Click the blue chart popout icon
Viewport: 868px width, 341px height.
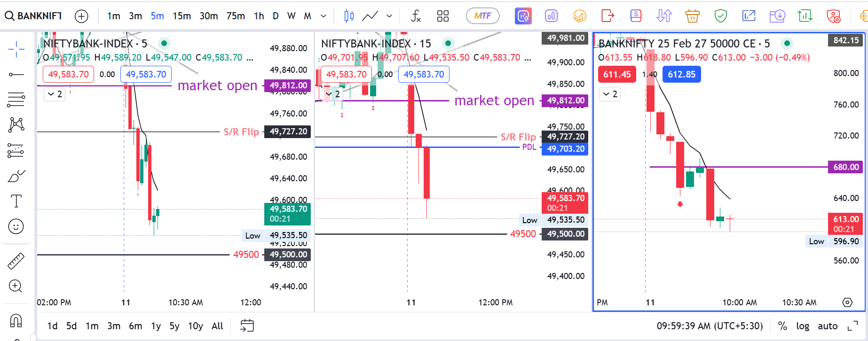pos(749,16)
